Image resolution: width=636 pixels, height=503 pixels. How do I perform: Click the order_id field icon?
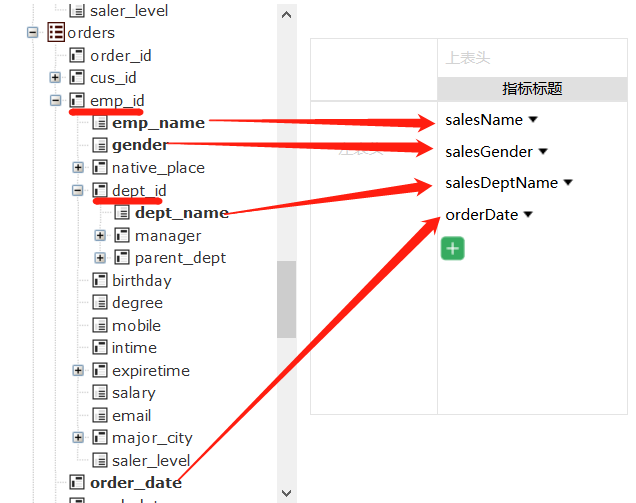tap(77, 55)
